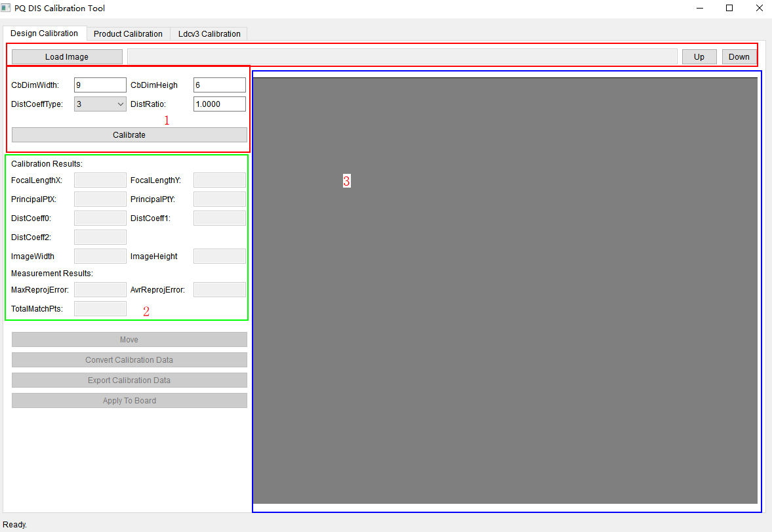
Task: Click the Load Image button
Action: 67,57
